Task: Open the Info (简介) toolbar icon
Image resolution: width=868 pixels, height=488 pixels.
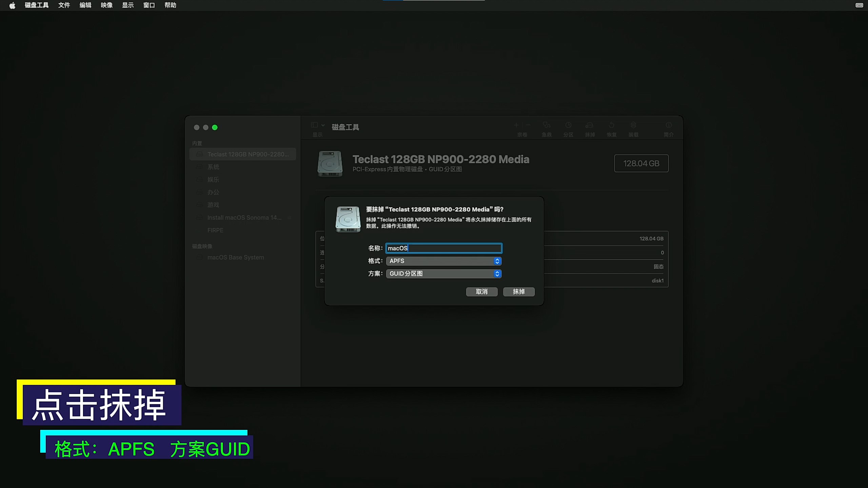Action: coord(668,125)
